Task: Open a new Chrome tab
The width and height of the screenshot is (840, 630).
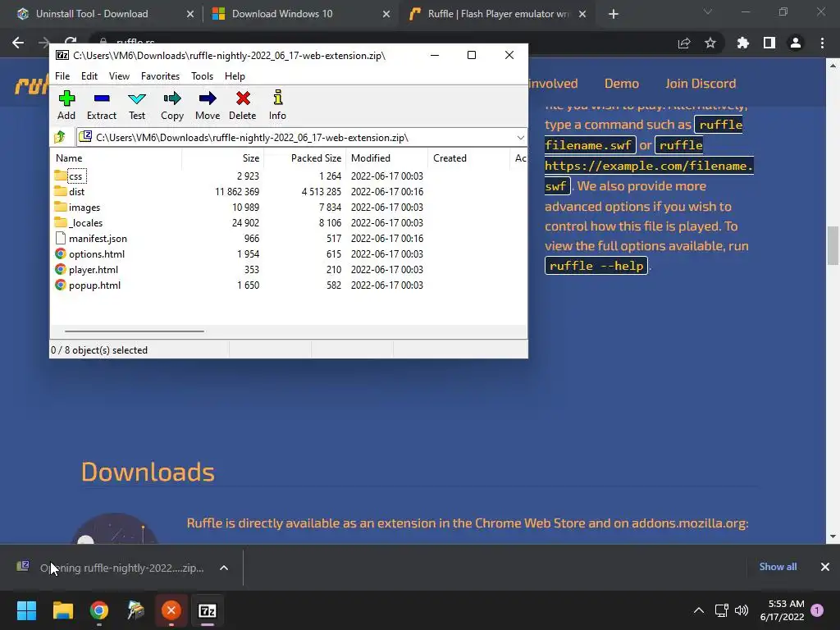Action: click(614, 15)
